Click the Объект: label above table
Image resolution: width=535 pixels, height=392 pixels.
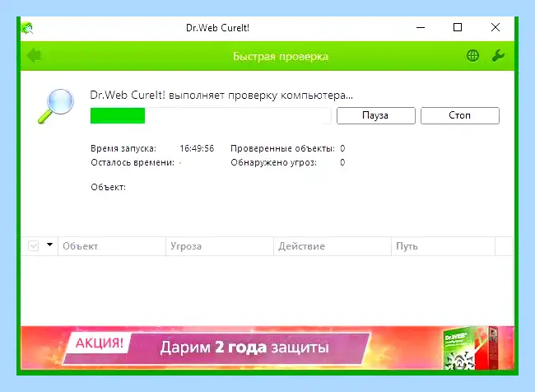108,187
